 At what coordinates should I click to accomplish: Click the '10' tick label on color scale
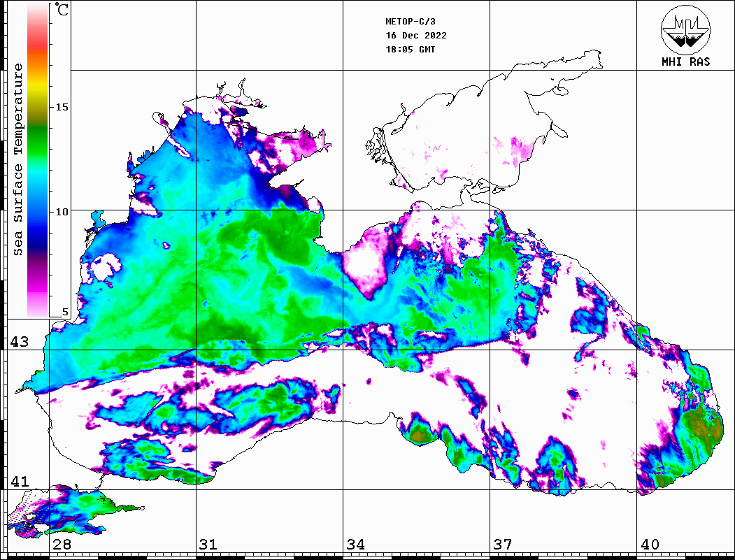(62, 213)
